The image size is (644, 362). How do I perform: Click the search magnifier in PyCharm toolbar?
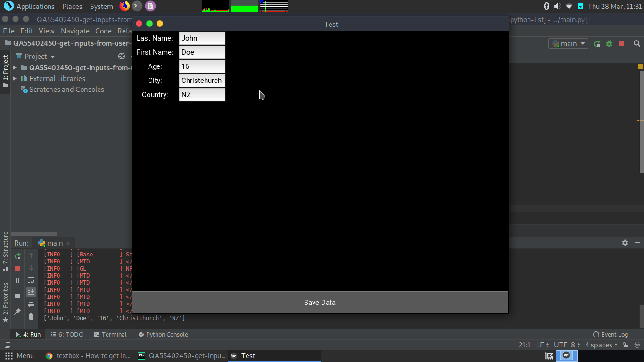click(637, 43)
